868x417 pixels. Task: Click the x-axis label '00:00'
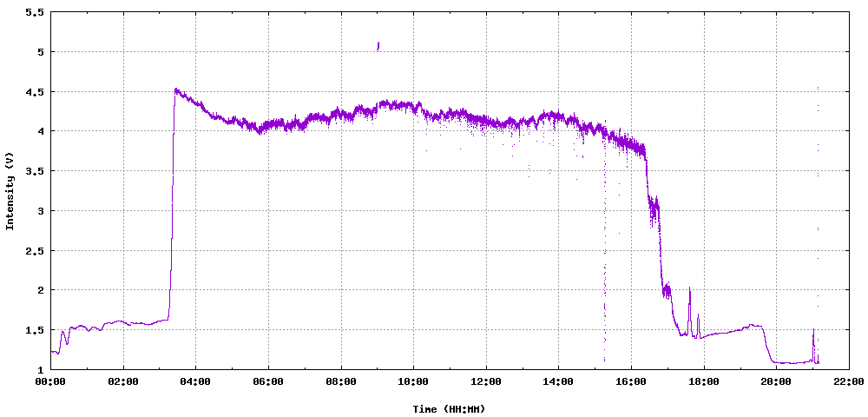pos(51,381)
